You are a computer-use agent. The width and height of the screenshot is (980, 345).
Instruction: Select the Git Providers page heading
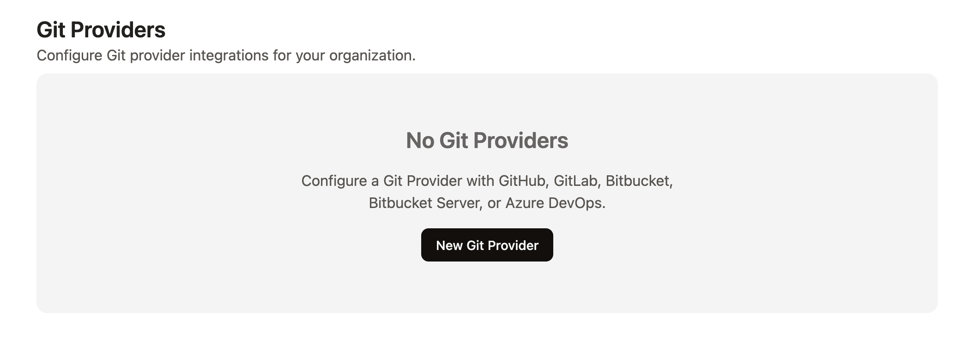pyautogui.click(x=101, y=30)
